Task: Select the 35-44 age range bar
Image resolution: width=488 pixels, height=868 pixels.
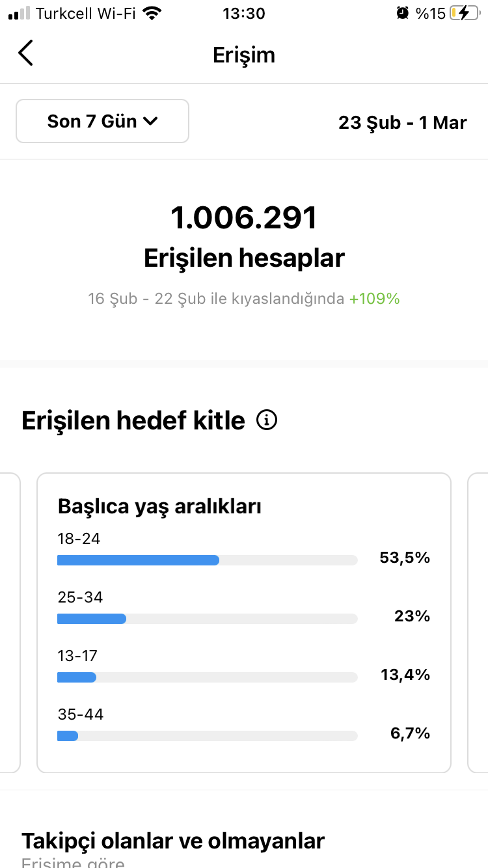Action: click(208, 736)
